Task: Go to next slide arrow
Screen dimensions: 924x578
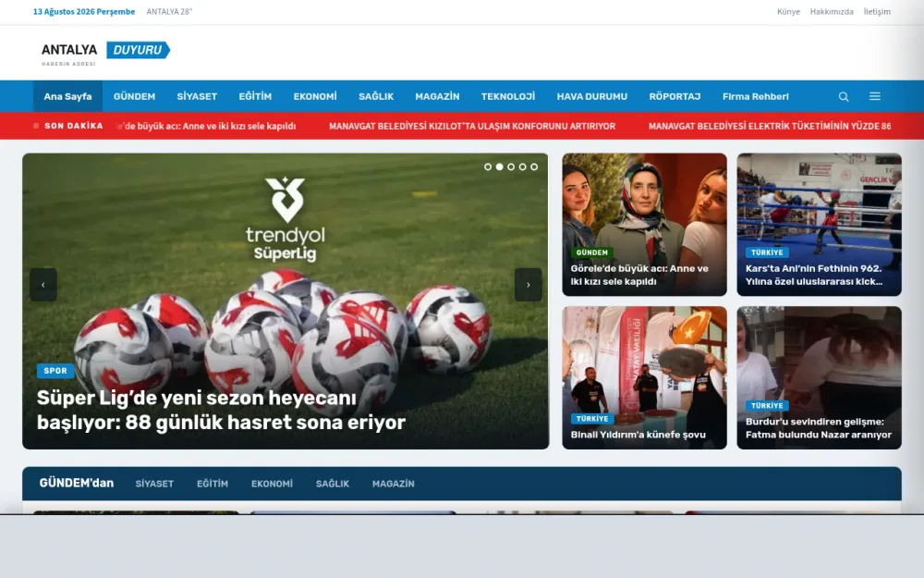Action: tap(528, 285)
